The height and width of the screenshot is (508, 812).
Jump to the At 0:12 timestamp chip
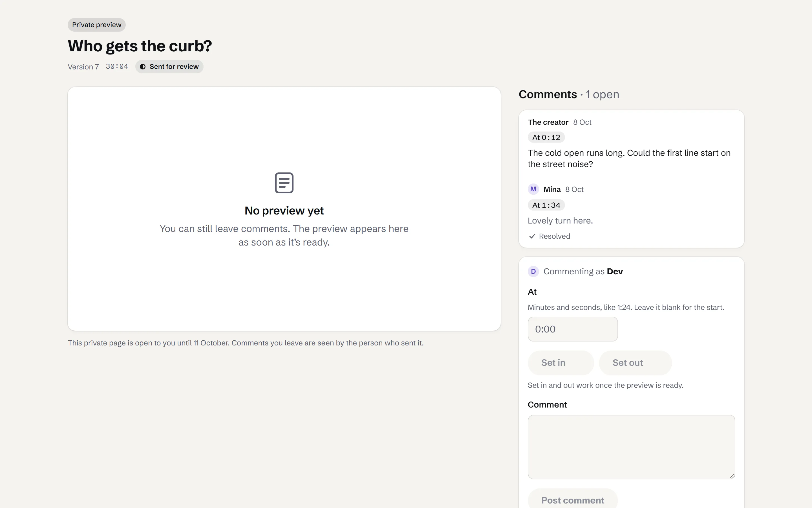coord(546,137)
